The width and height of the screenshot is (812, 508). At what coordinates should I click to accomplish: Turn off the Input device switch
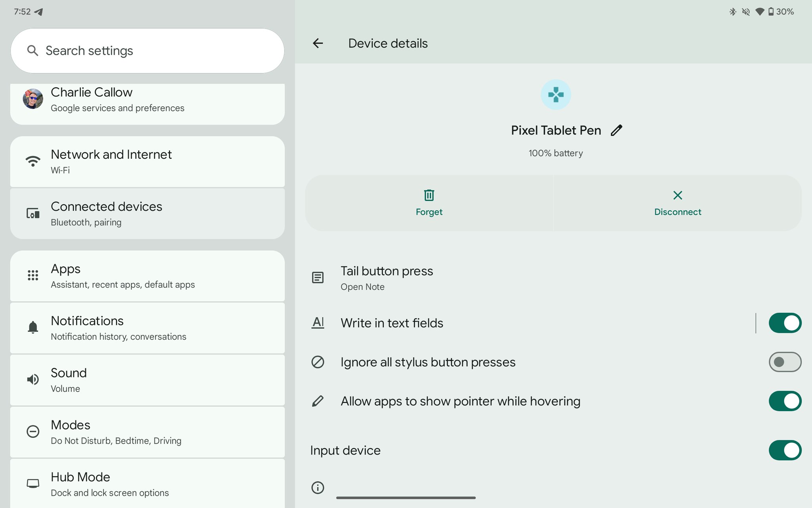[785, 450]
